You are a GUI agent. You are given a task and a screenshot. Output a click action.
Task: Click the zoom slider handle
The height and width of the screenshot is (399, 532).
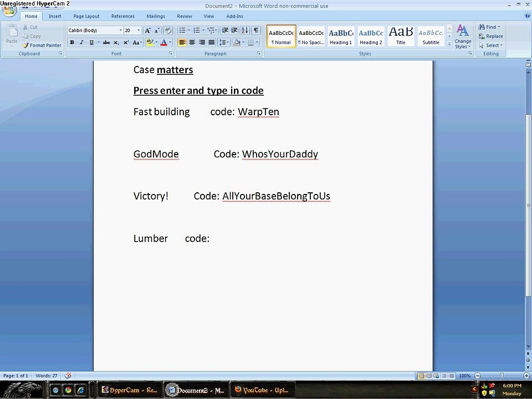pyautogui.click(x=502, y=376)
